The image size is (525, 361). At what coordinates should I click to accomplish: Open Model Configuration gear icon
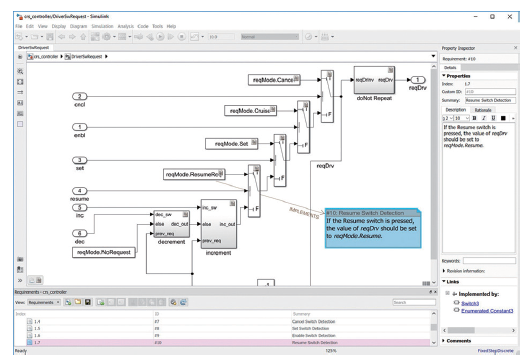[106, 37]
